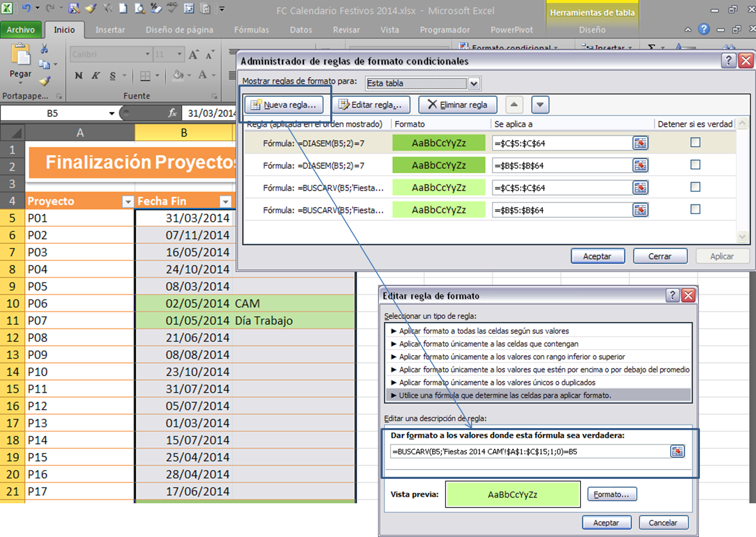This screenshot has height=537, width=756.
Task: Open the Fecha Fin column filter dropdown
Action: point(225,202)
